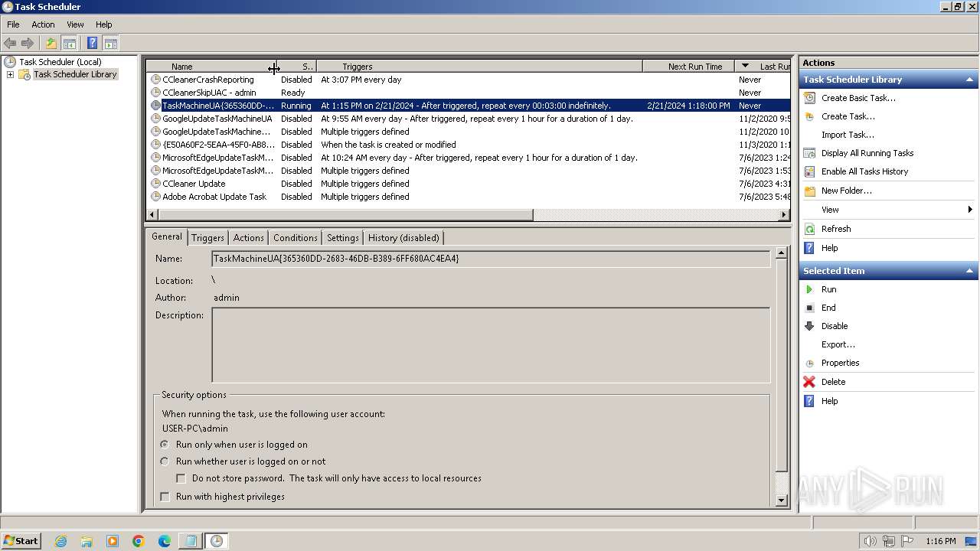The height and width of the screenshot is (551, 980).
Task: Click into the task Name field
Action: point(491,259)
